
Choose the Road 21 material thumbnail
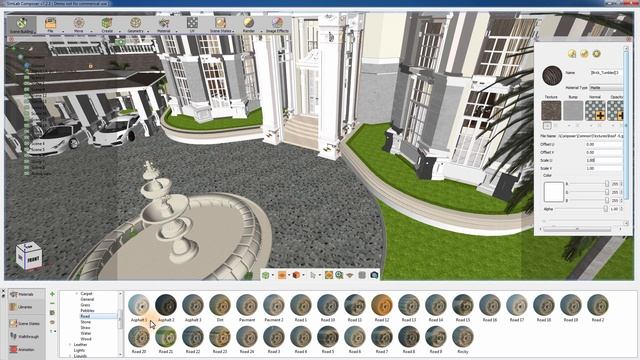166,336
